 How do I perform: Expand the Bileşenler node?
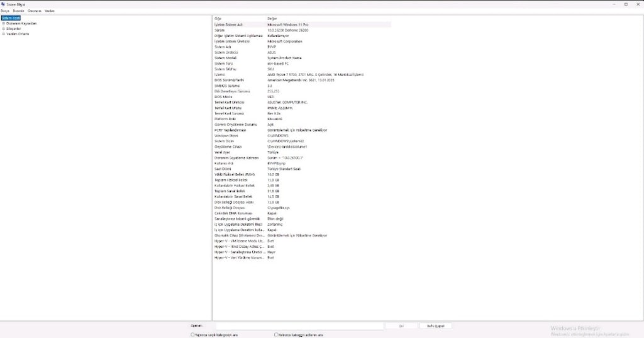pos(4,29)
